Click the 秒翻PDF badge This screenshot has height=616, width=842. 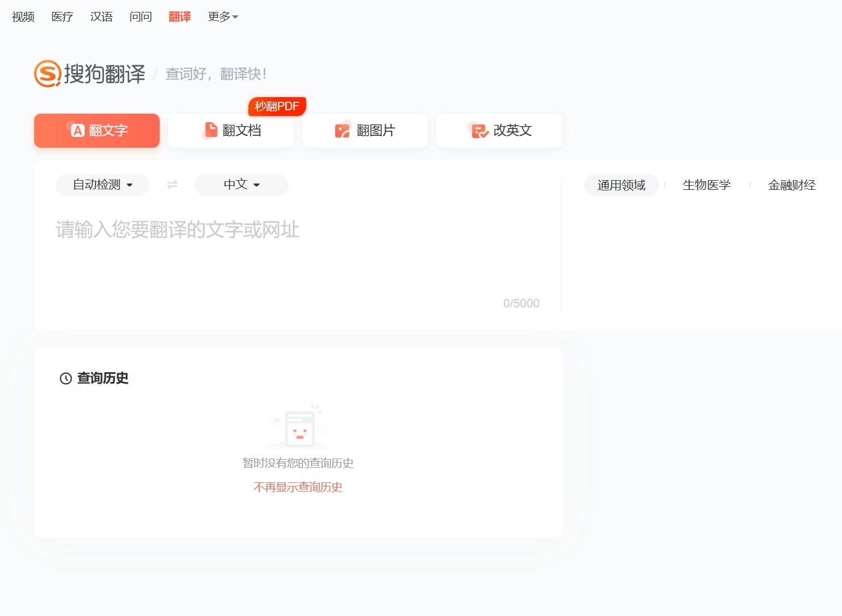[x=277, y=106]
